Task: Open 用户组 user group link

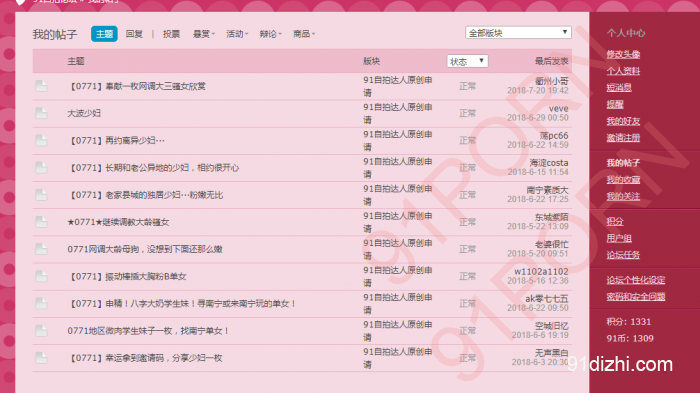Action: pyautogui.click(x=619, y=238)
